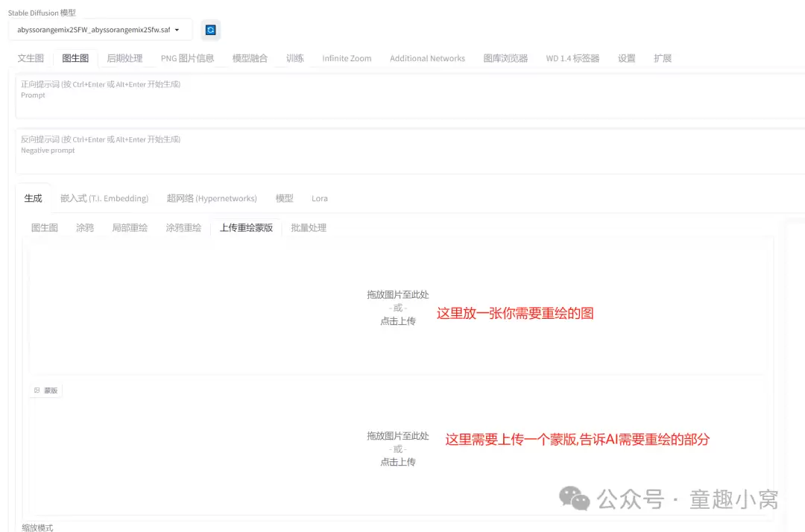Open the 超网络 (Hypernetworks) sub-tab
Viewport: 805px width, 532px height.
pos(212,198)
